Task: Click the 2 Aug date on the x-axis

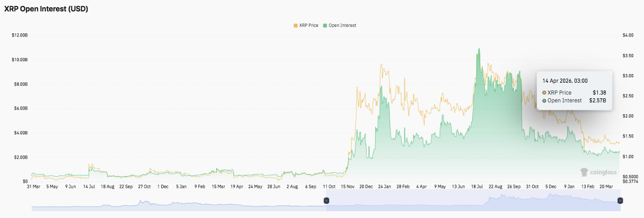Action: pyautogui.click(x=292, y=186)
